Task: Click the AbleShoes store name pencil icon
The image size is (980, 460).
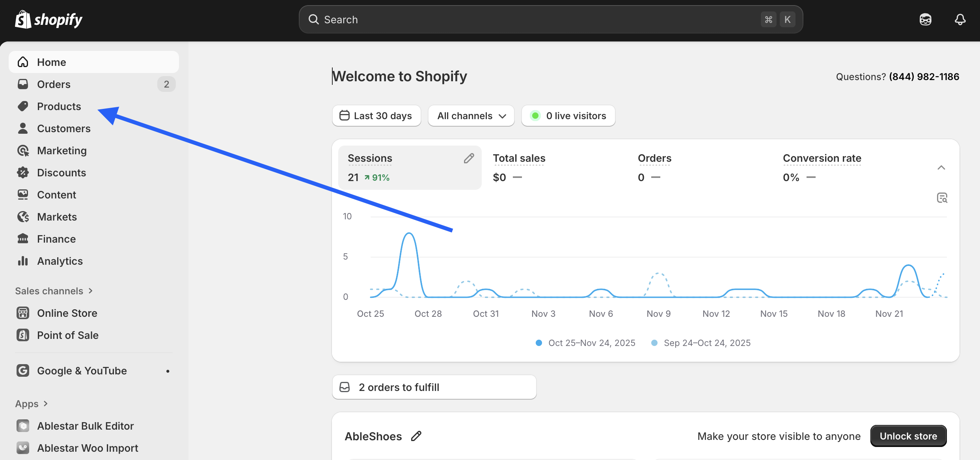Action: pos(416,436)
